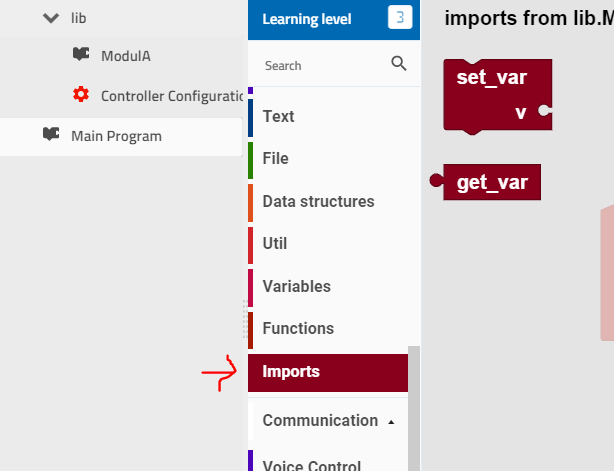Viewport: 614px width, 471px height.
Task: Pick the set_var block
Action: pyautogui.click(x=498, y=96)
